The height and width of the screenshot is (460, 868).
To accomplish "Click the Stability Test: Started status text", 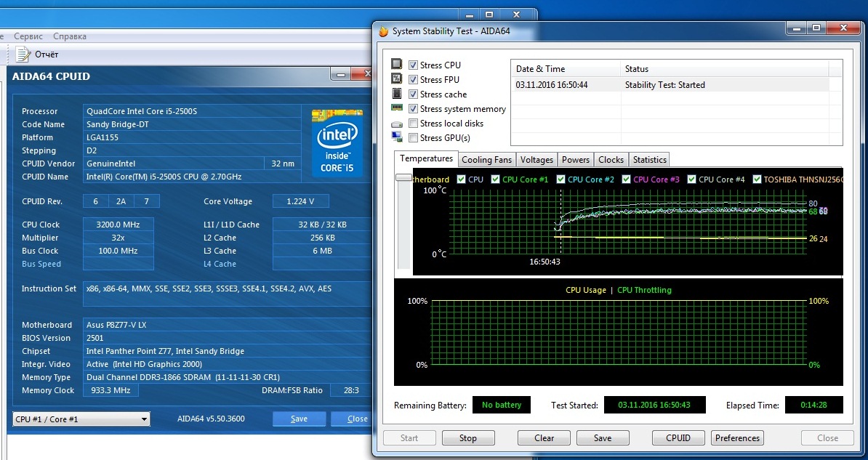I will point(665,85).
